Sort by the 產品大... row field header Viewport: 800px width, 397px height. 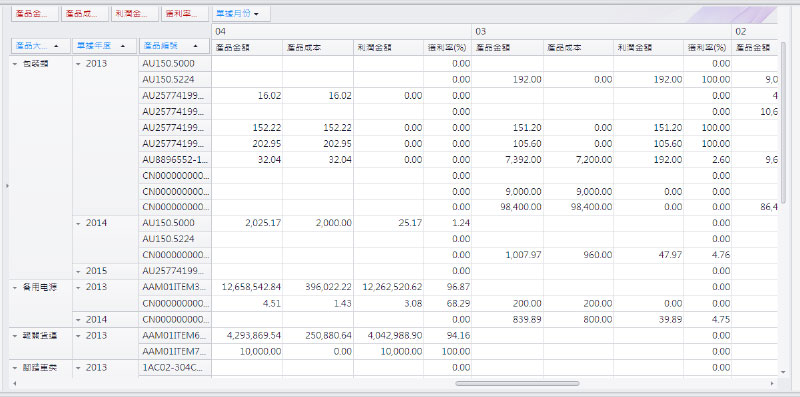pos(41,46)
